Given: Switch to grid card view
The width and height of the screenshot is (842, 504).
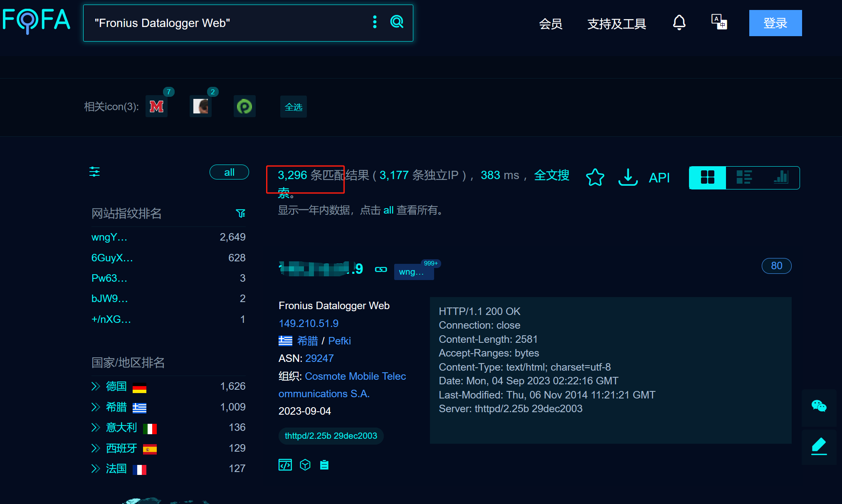Looking at the screenshot, I should 708,177.
